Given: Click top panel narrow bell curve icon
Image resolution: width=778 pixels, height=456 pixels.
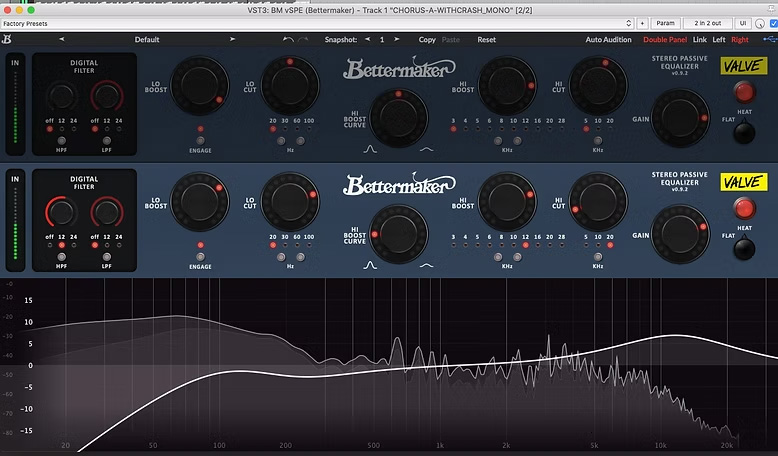Looking at the screenshot, I should 370,149.
